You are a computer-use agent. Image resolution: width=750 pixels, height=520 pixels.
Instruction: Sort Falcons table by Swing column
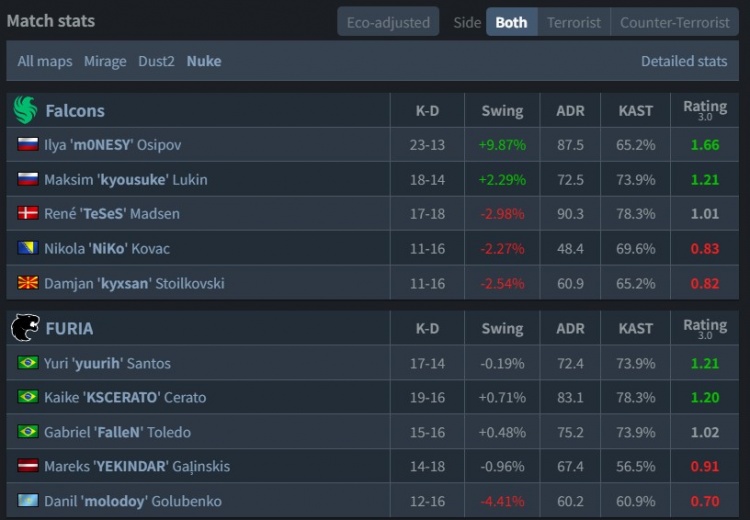[502, 110]
